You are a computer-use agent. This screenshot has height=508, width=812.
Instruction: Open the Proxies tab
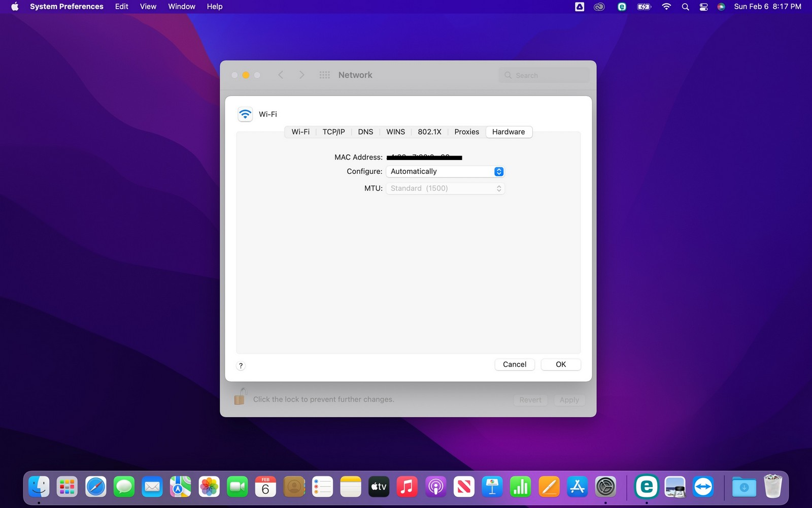pyautogui.click(x=466, y=132)
